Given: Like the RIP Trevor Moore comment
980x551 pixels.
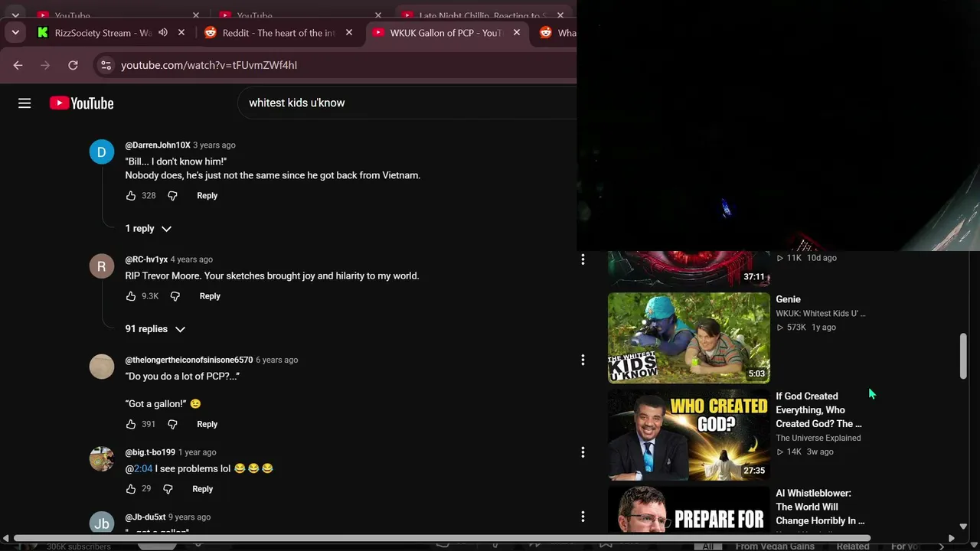Looking at the screenshot, I should pos(131,296).
